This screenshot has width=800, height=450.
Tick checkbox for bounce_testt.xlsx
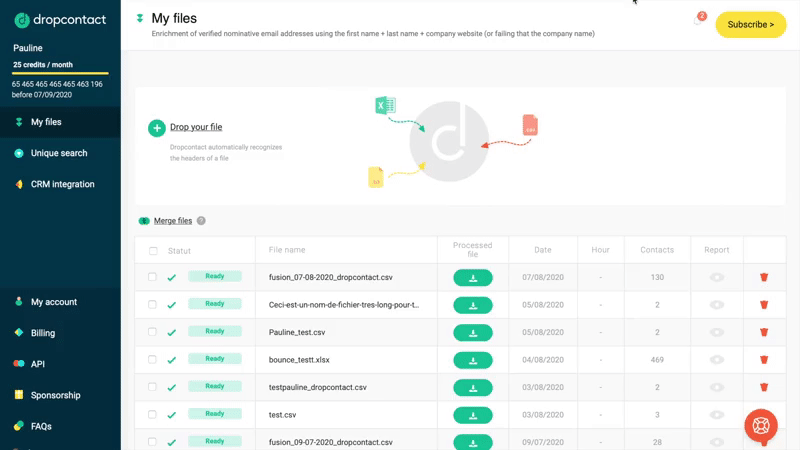[x=152, y=359]
